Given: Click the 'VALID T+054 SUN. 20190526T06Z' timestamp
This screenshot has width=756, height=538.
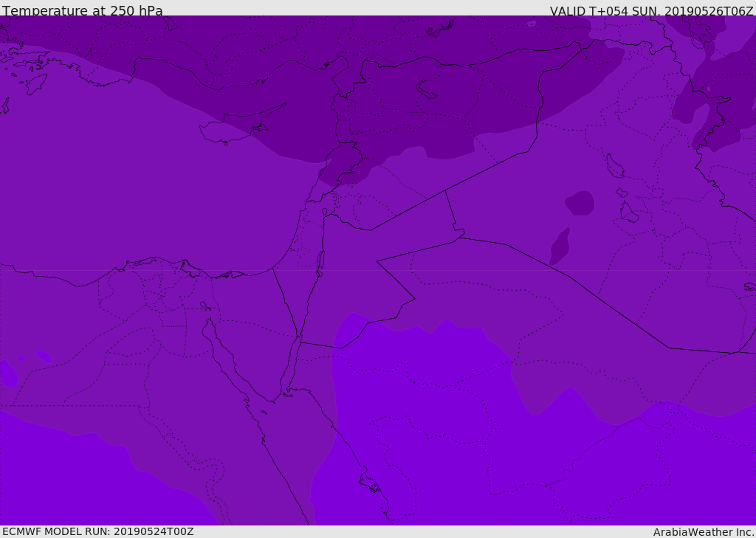Looking at the screenshot, I should click(x=651, y=11).
